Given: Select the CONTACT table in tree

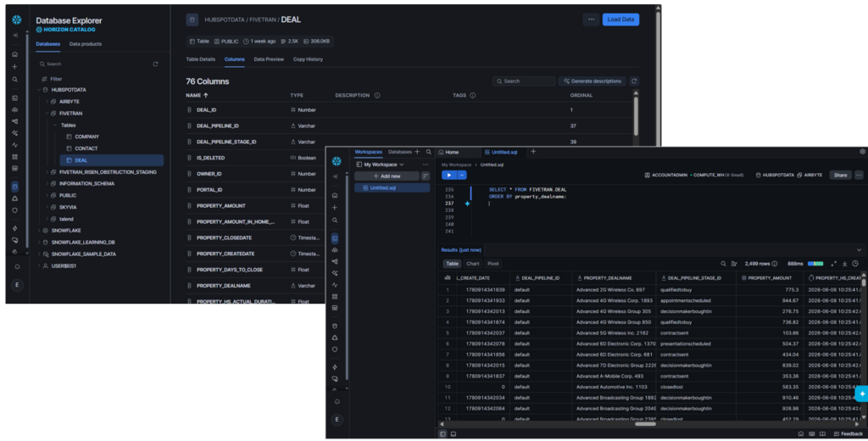Looking at the screenshot, I should pyautogui.click(x=81, y=148).
